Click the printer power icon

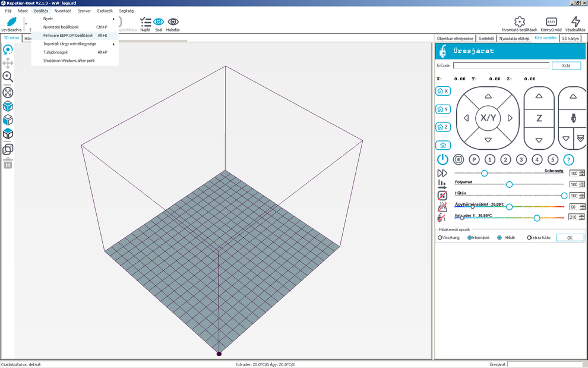coord(442,159)
